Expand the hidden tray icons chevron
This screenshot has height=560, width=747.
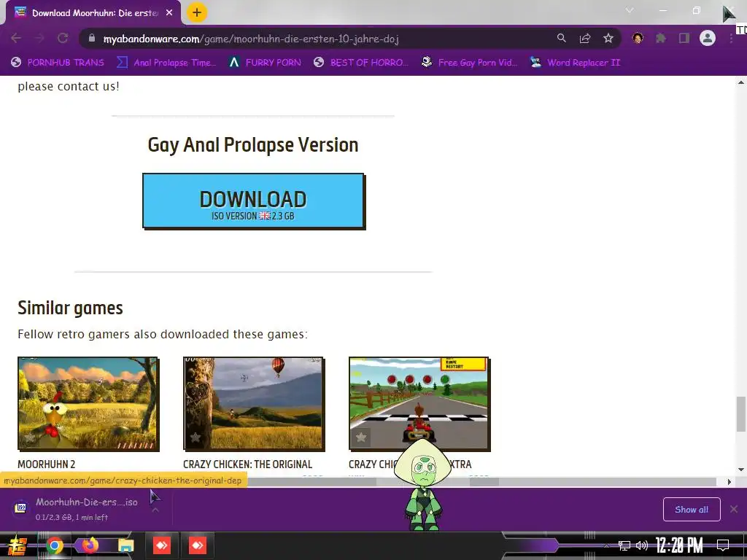pyautogui.click(x=606, y=545)
